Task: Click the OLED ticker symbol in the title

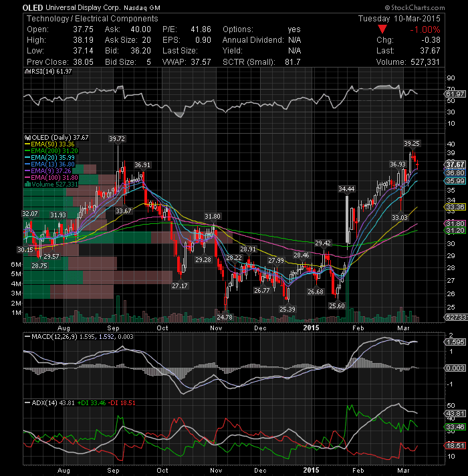Action: pos(33,8)
